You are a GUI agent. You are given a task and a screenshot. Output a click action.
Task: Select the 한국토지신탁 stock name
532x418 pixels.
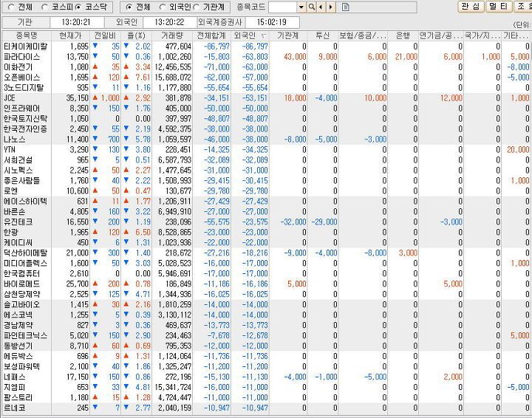tap(25, 119)
